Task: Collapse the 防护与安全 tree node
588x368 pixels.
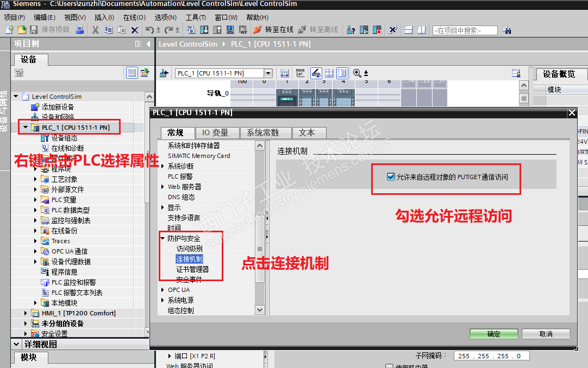Action: click(162, 238)
